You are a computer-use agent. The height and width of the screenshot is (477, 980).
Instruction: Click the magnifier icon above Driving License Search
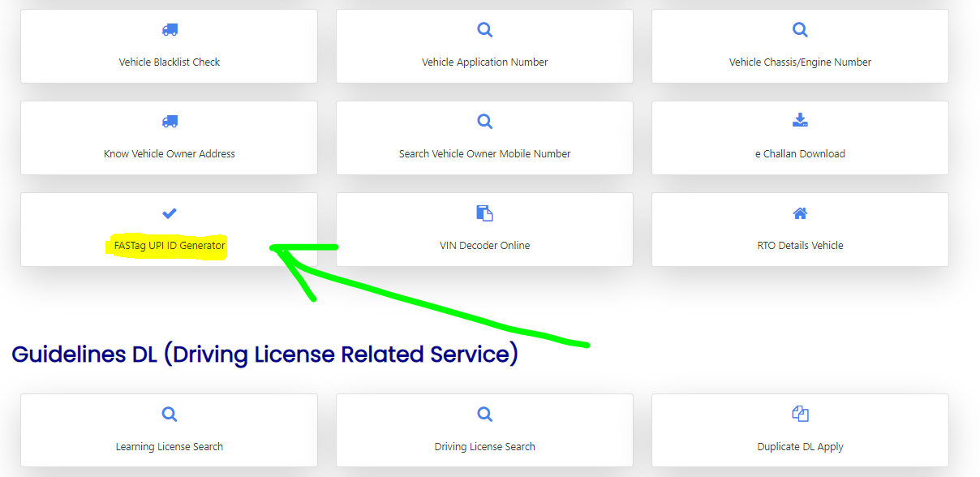pyautogui.click(x=485, y=415)
